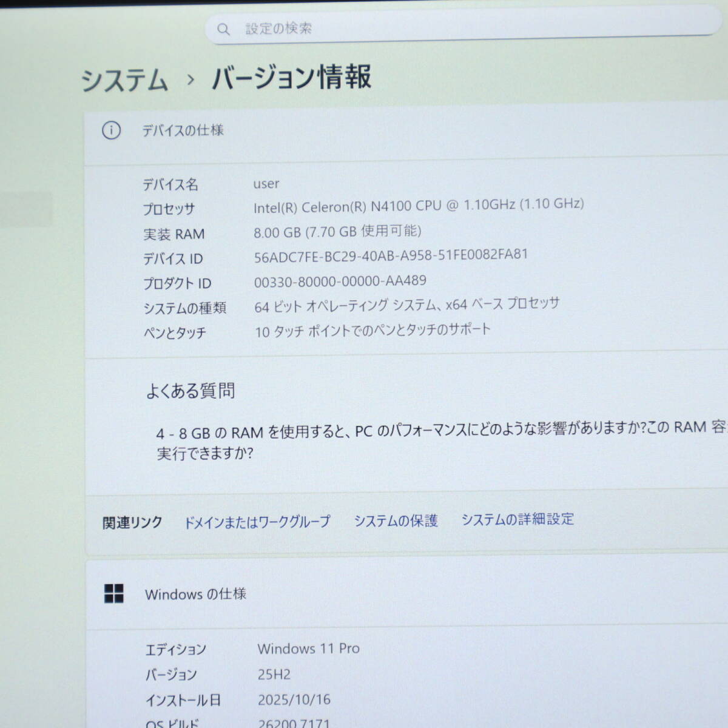
Task: Click the エディション label
Action: click(176, 650)
